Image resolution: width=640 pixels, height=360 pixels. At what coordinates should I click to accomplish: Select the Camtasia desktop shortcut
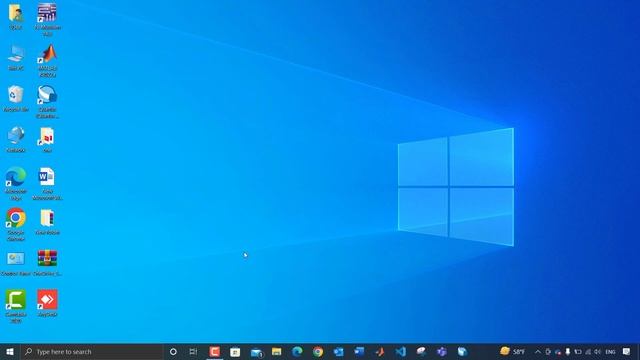[x=16, y=306]
